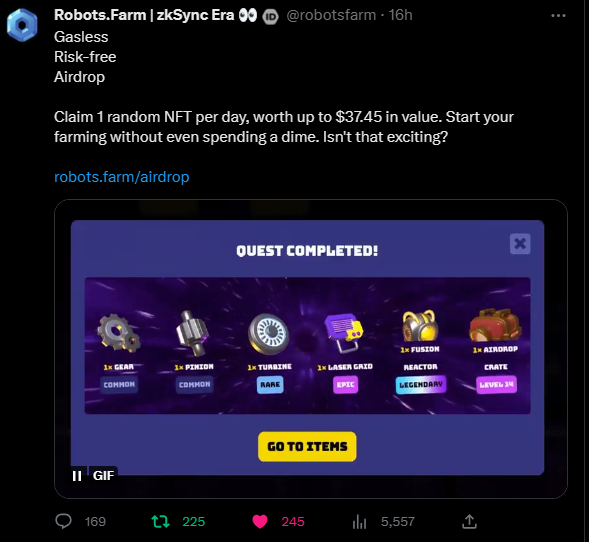Select the Laser Grid epic item icon

click(344, 333)
